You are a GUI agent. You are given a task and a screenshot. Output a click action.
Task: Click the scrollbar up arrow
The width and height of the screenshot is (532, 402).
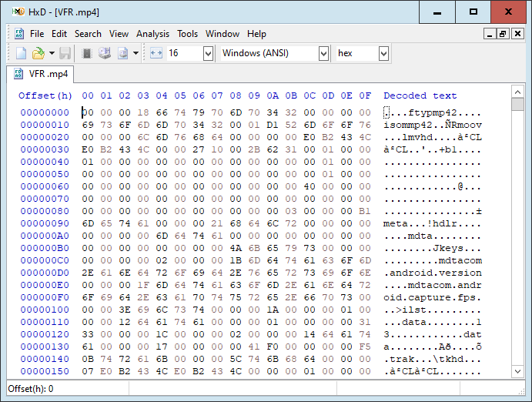pyautogui.click(x=517, y=92)
